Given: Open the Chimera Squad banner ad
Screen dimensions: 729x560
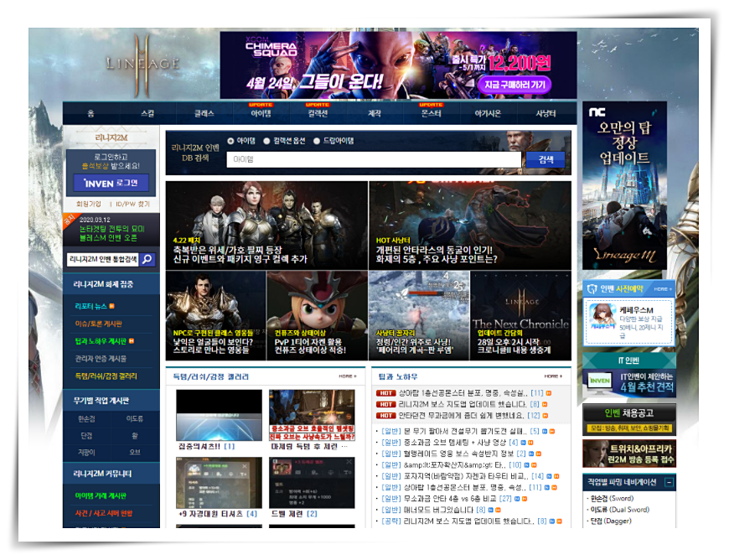Looking at the screenshot, I should click(399, 65).
